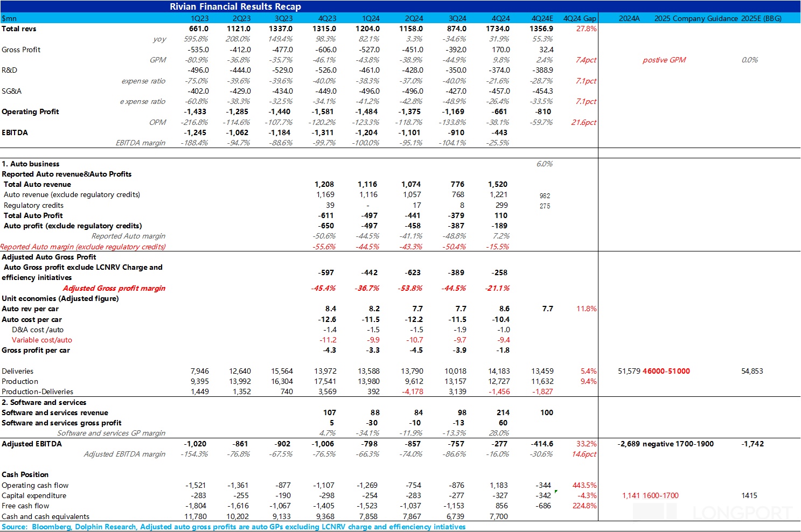This screenshot has height=532, width=801.
Task: Select the 4Q24 Gap column header
Action: (580, 18)
